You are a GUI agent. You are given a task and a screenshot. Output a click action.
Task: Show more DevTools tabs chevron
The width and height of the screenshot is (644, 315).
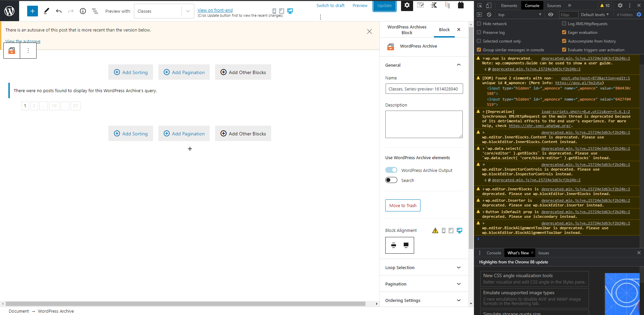[569, 5]
